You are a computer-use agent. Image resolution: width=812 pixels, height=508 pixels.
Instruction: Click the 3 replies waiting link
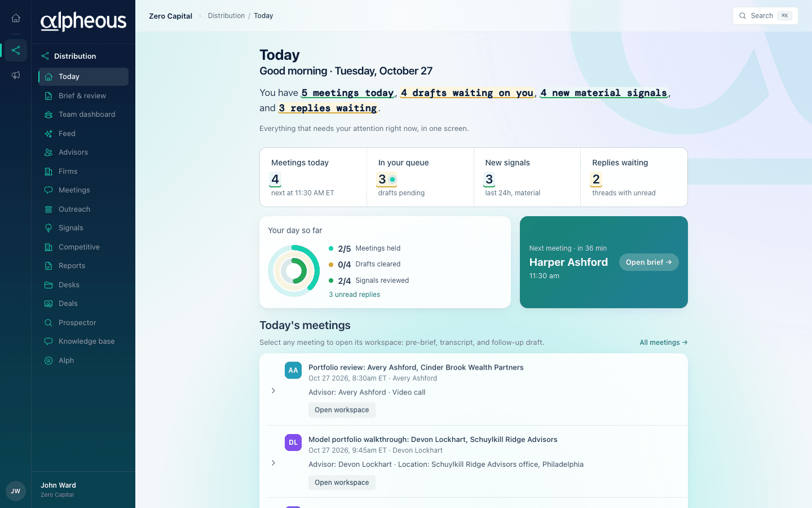[x=328, y=108]
